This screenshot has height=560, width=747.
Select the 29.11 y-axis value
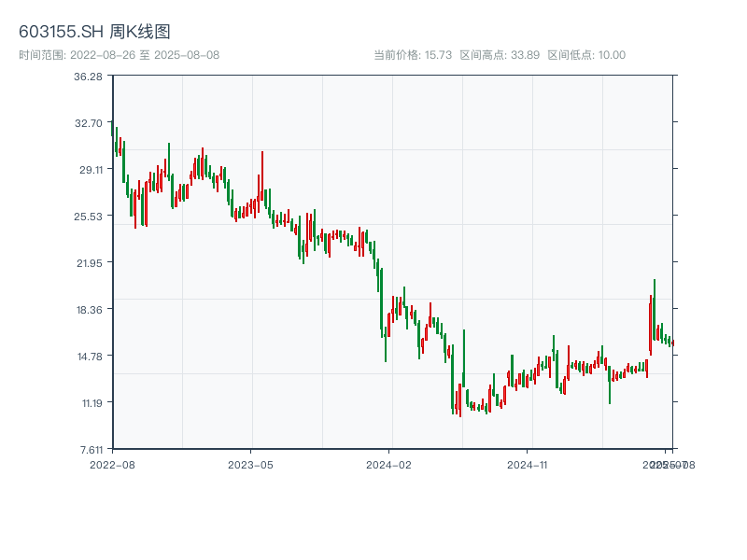pos(89,170)
